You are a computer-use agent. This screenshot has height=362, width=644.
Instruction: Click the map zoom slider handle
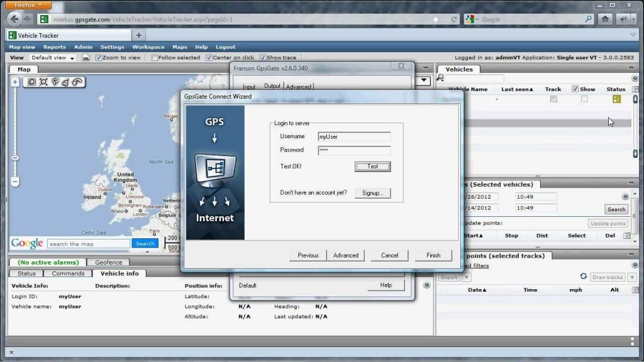pyautogui.click(x=15, y=158)
